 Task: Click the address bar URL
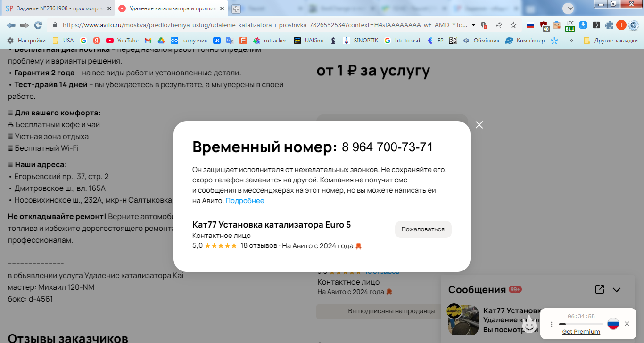265,25
